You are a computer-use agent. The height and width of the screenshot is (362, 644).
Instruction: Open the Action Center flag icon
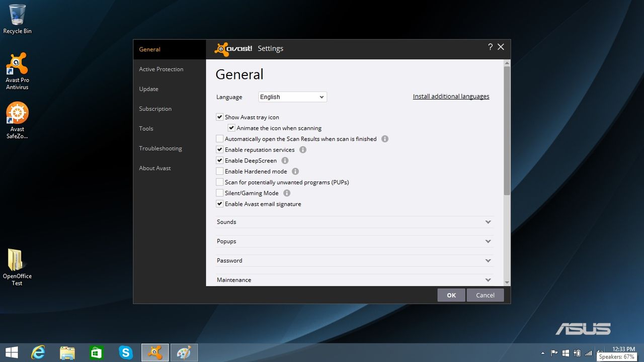coord(554,353)
